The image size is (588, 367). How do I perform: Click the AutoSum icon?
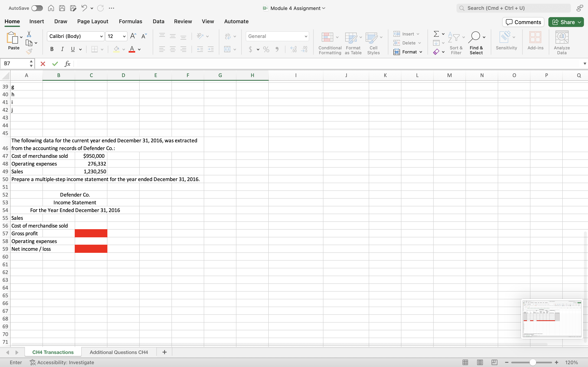pyautogui.click(x=436, y=34)
